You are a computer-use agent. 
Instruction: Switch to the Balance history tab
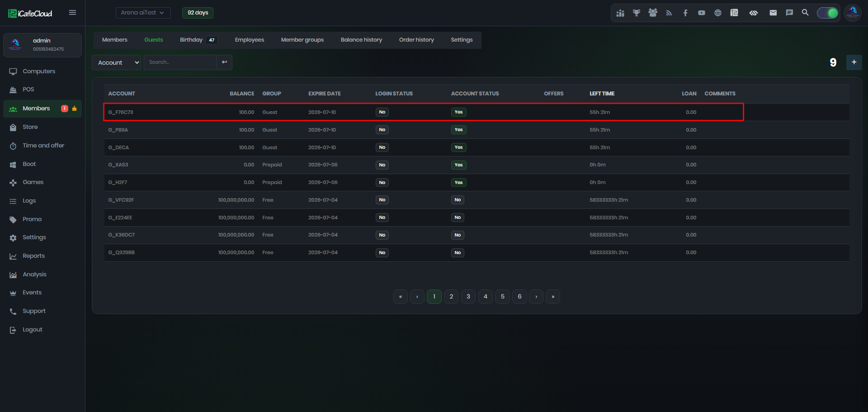(361, 40)
